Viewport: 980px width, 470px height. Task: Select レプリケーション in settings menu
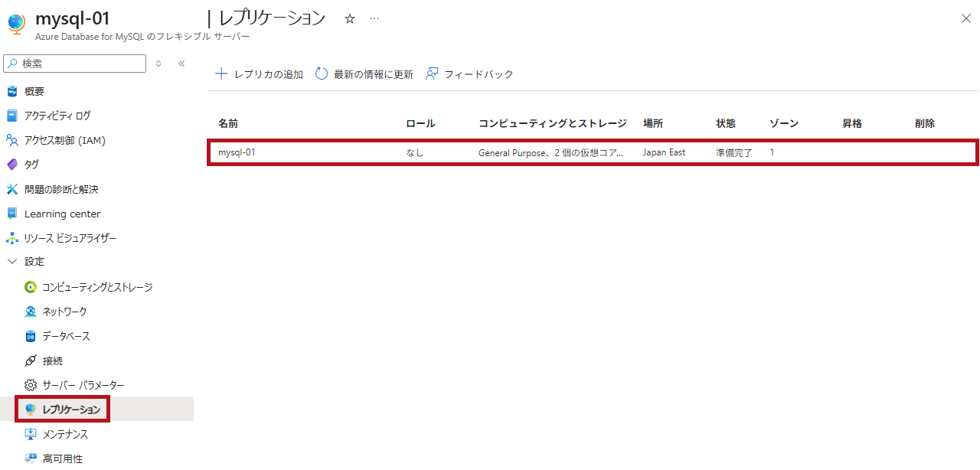pos(70,410)
